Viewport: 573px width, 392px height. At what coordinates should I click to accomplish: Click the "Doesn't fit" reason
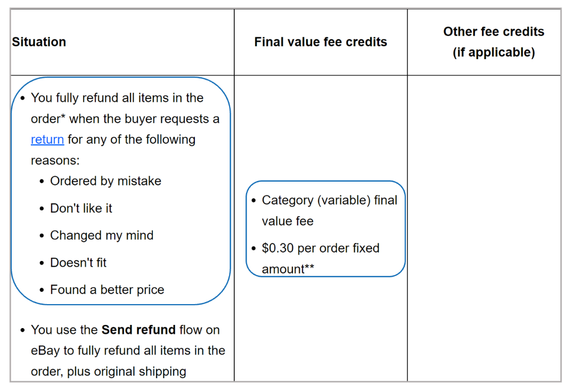78,263
